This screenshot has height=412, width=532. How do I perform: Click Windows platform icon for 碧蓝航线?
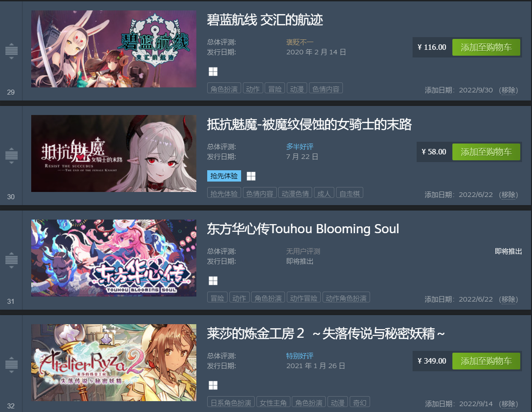[x=213, y=72]
